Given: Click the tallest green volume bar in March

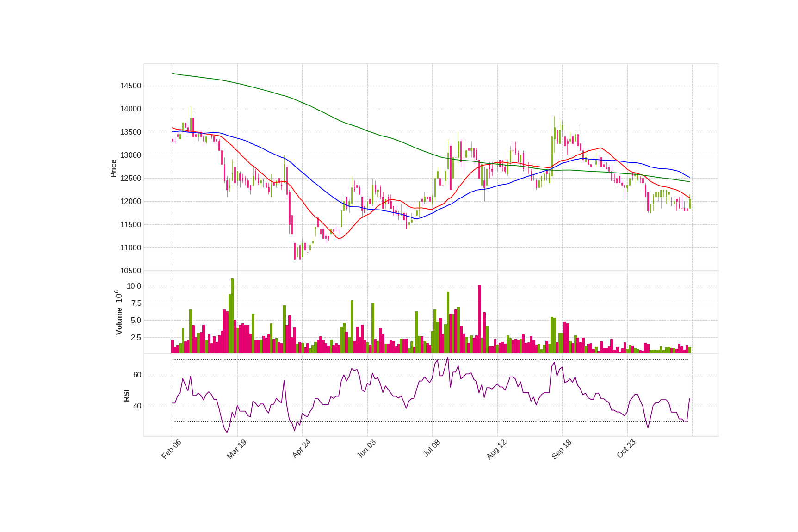Looking at the screenshot, I should coord(232,315).
